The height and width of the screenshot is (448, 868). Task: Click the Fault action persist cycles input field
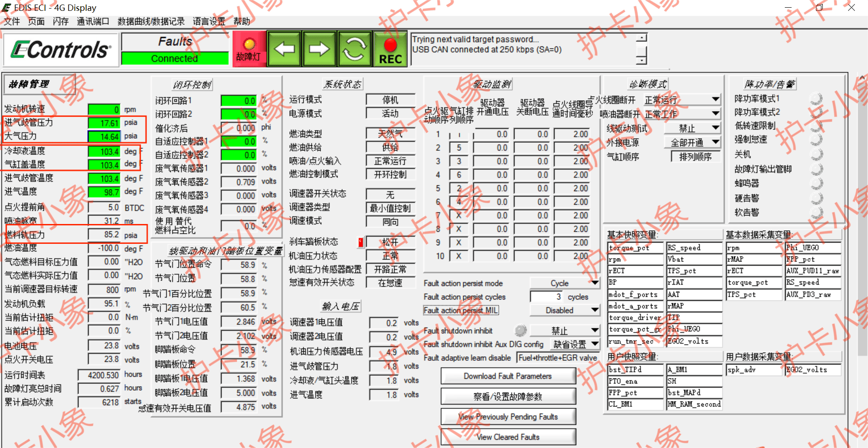[547, 297]
